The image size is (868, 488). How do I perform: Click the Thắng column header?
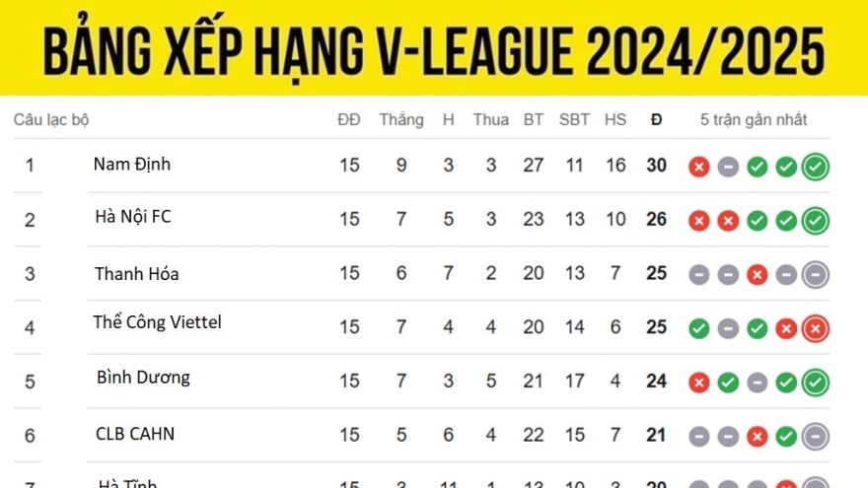click(401, 120)
